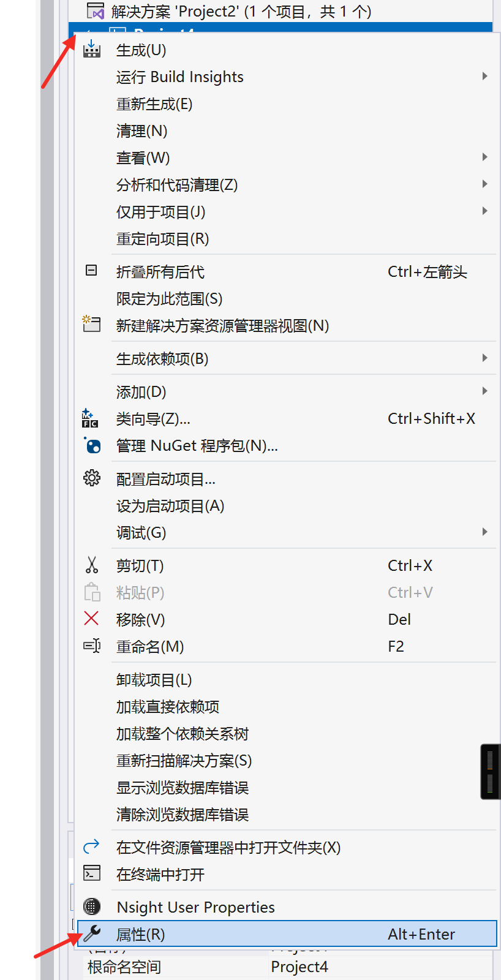
Task: Click the red X Remove icon
Action: tap(91, 619)
